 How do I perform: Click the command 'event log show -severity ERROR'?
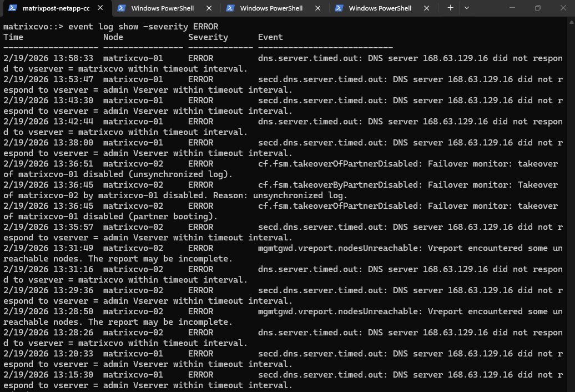tap(143, 27)
